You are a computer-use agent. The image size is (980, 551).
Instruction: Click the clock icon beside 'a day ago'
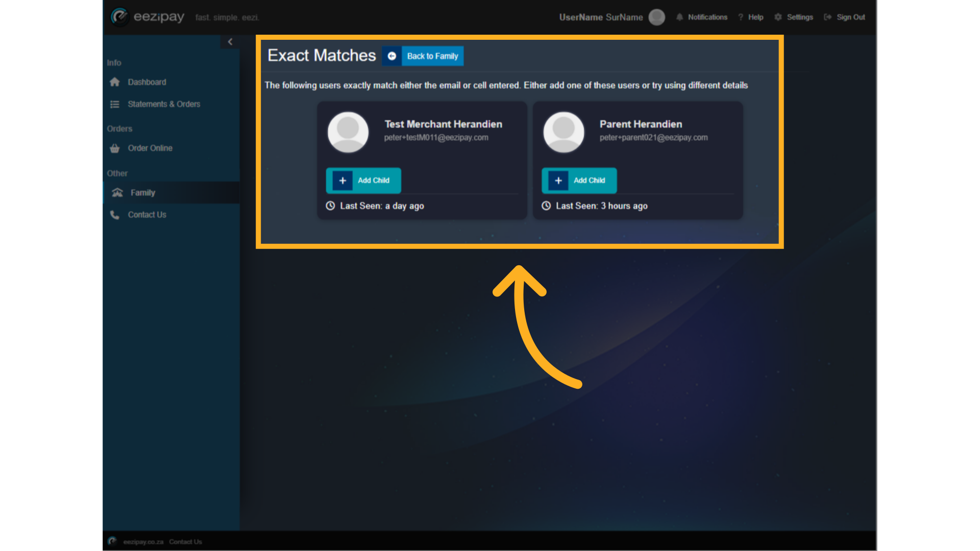click(x=331, y=206)
